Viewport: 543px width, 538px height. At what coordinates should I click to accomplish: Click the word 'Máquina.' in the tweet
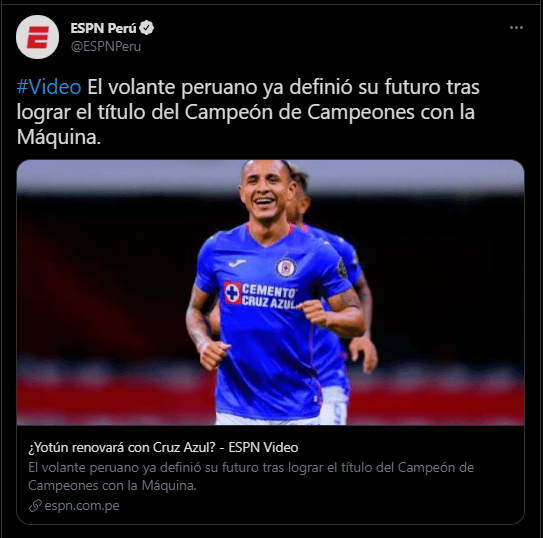coord(59,137)
